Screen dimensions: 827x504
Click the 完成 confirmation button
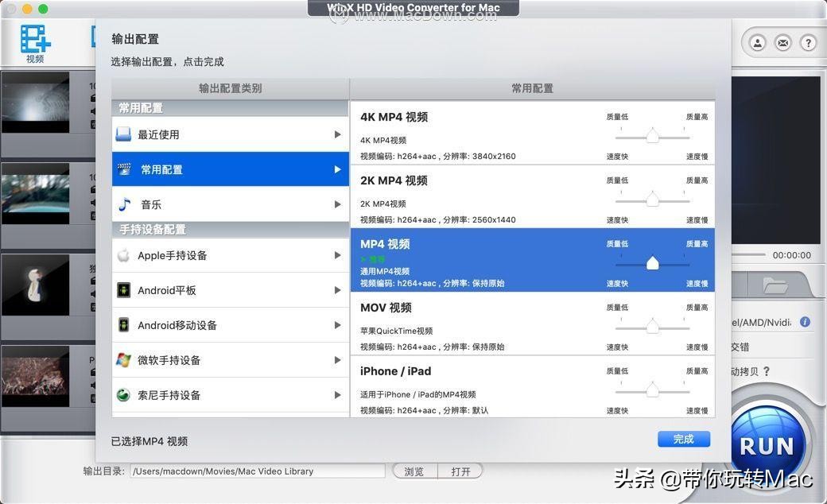point(683,439)
